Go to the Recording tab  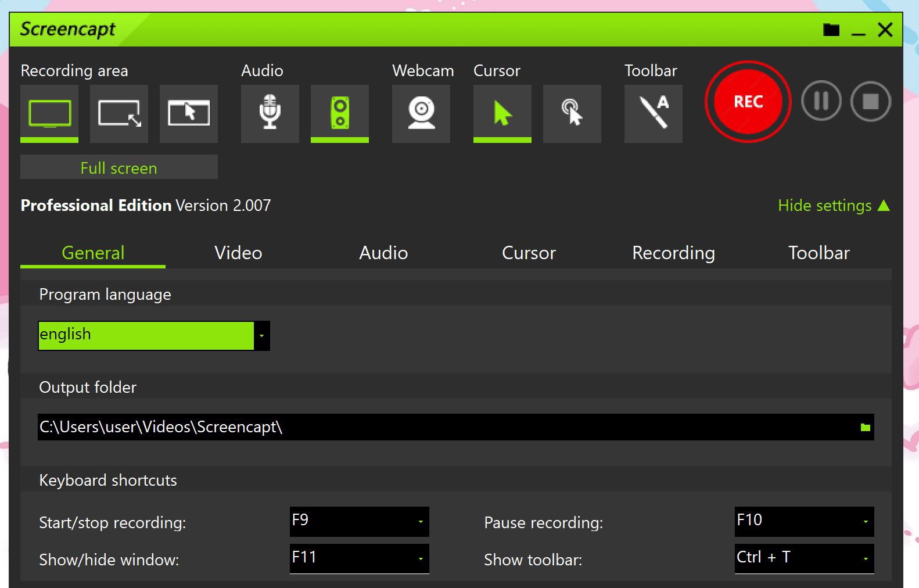click(674, 253)
